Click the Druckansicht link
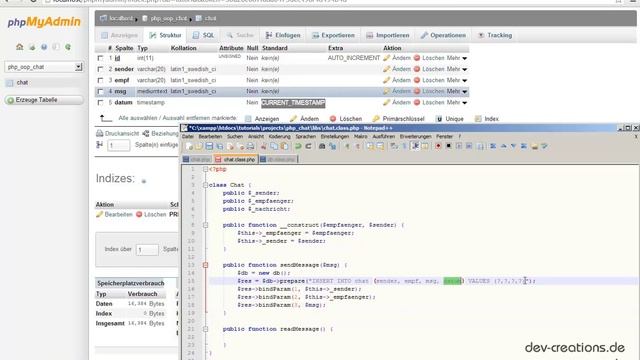The height and width of the screenshot is (360, 640). 122,133
